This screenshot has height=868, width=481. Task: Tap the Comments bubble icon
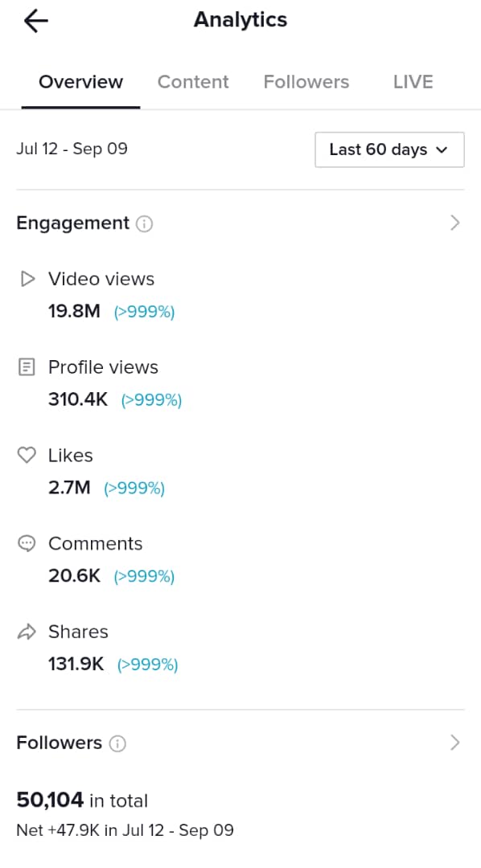(x=27, y=543)
